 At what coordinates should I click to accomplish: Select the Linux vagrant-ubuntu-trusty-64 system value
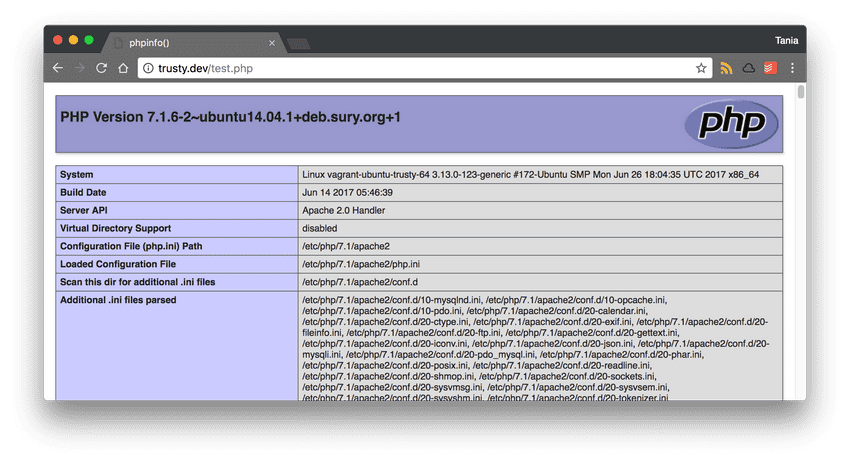pos(530,175)
